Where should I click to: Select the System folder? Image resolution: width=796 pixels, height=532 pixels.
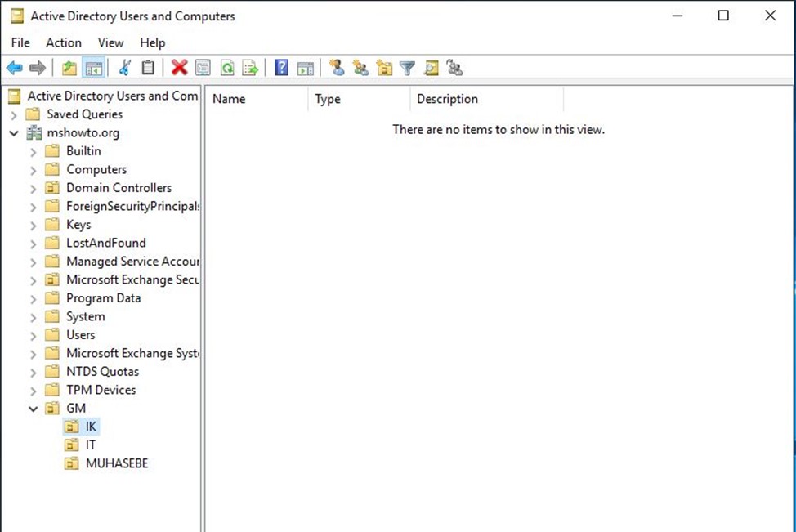[85, 316]
